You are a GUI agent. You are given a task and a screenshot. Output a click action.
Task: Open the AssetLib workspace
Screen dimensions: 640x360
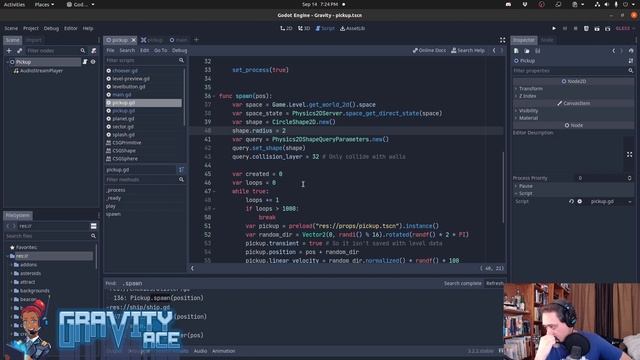coord(352,29)
